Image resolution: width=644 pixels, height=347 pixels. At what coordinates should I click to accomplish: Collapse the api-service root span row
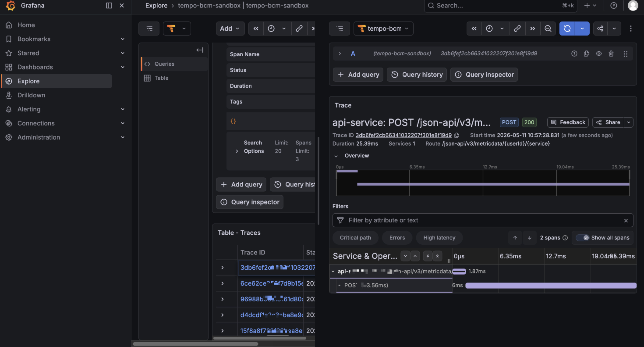(x=333, y=271)
